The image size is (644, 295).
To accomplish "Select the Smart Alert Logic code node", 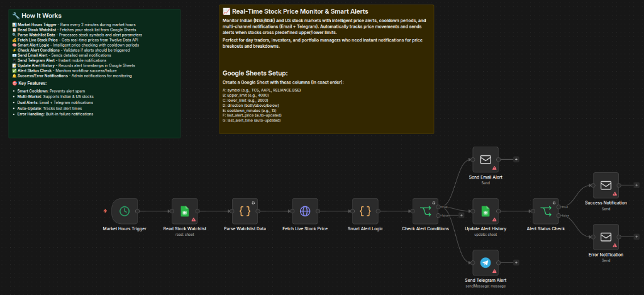I will (365, 211).
